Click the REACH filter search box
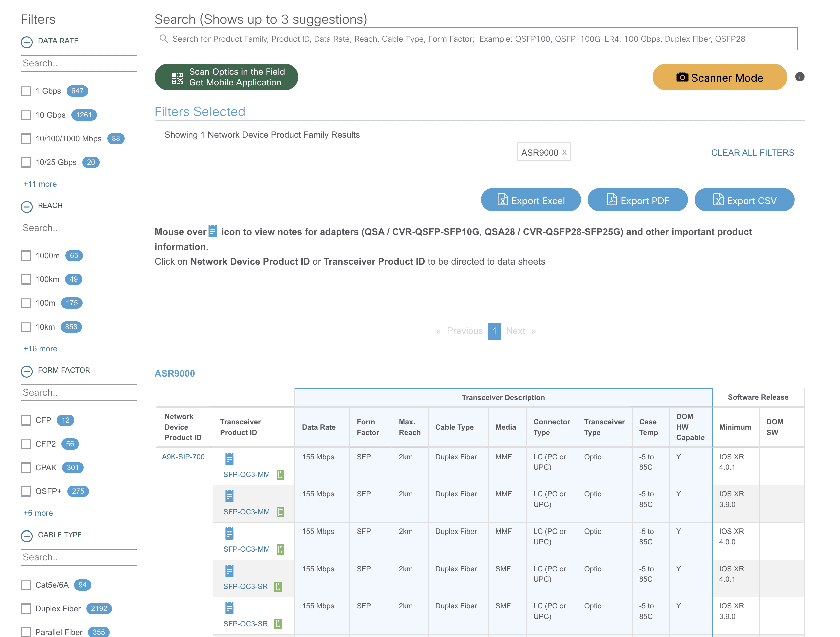 pos(79,228)
